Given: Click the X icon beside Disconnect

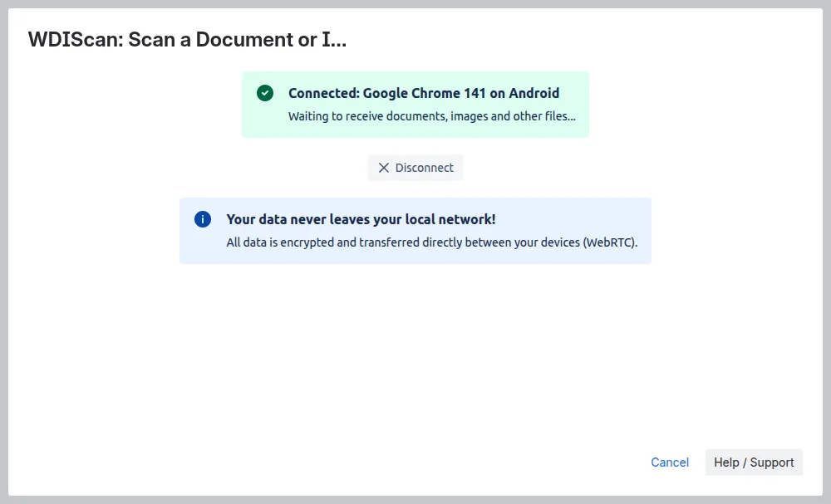Looking at the screenshot, I should point(383,168).
